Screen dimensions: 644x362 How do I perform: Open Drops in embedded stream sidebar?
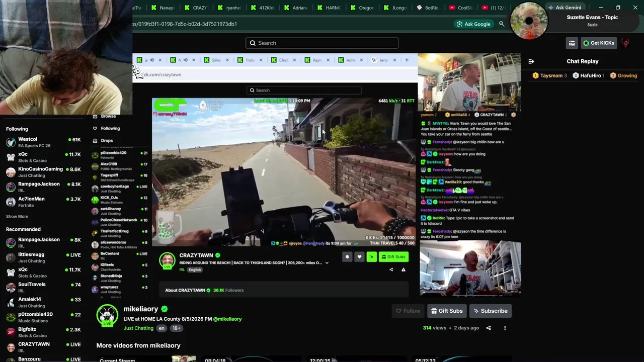coord(103,141)
